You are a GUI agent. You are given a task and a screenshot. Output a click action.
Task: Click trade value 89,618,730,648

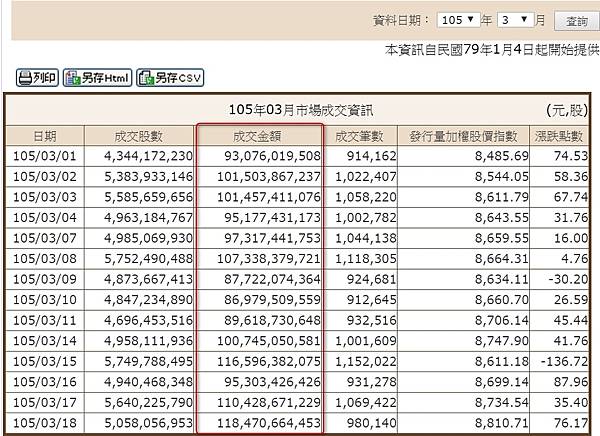[272, 320]
